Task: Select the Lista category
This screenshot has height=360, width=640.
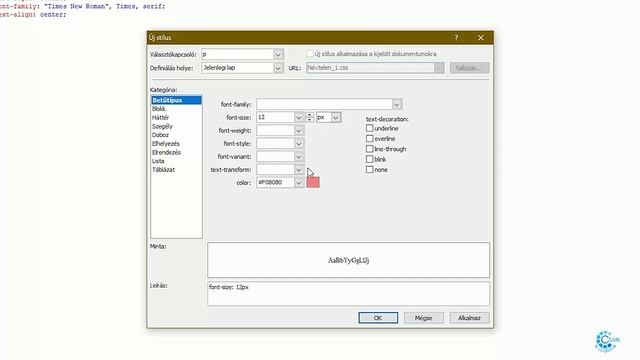Action: [176, 161]
